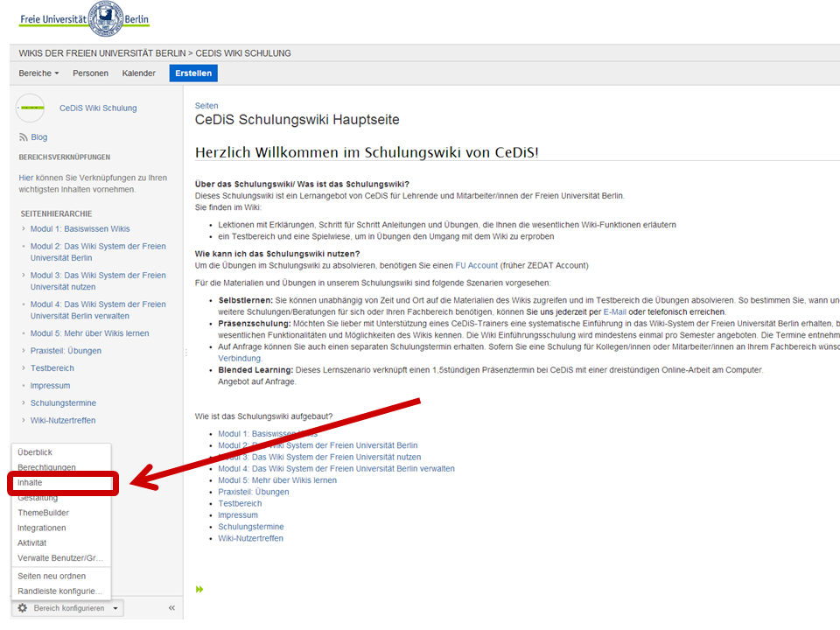Open Impressum in the sidebar hierarchy
This screenshot has height=630, width=840.
pyautogui.click(x=50, y=386)
